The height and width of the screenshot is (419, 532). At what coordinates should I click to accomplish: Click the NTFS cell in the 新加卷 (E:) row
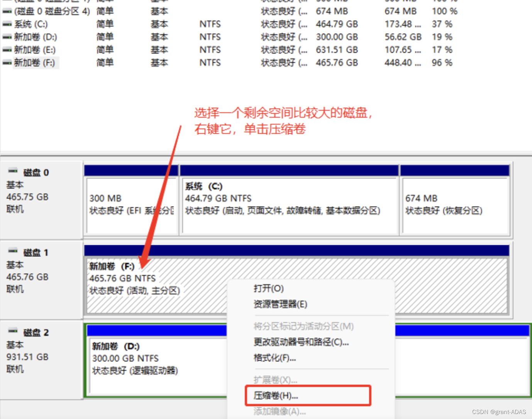pos(210,50)
